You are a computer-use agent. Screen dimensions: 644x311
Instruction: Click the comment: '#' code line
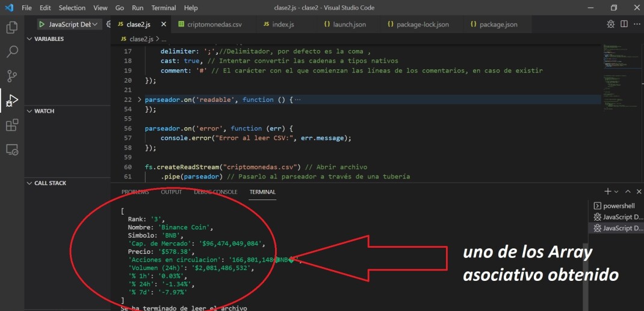(351, 71)
